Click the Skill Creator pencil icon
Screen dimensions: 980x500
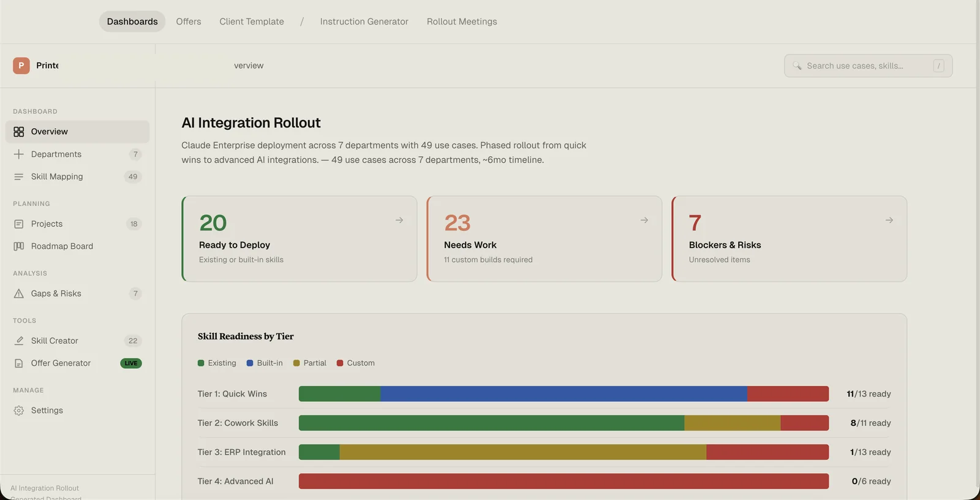click(19, 341)
